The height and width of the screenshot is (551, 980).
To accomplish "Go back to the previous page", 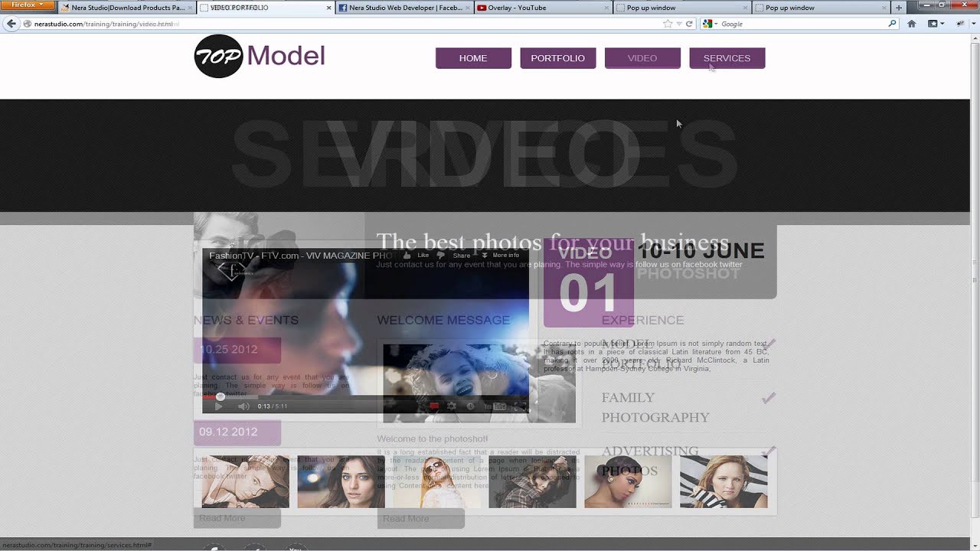I will [11, 24].
